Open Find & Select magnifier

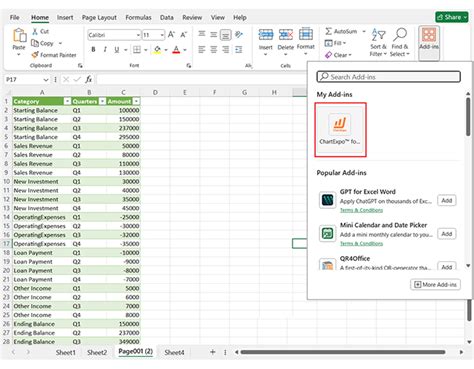400,42
